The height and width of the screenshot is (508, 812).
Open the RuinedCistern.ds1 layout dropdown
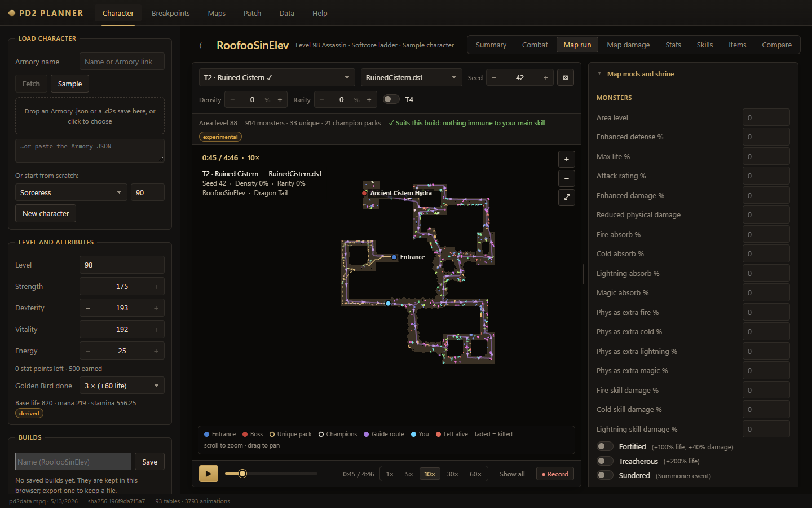[x=412, y=78]
